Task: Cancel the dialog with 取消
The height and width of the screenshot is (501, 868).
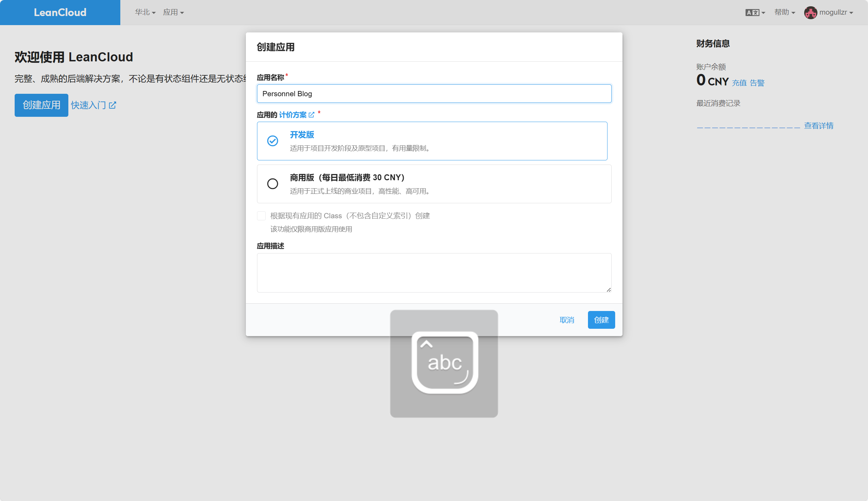Action: point(567,320)
